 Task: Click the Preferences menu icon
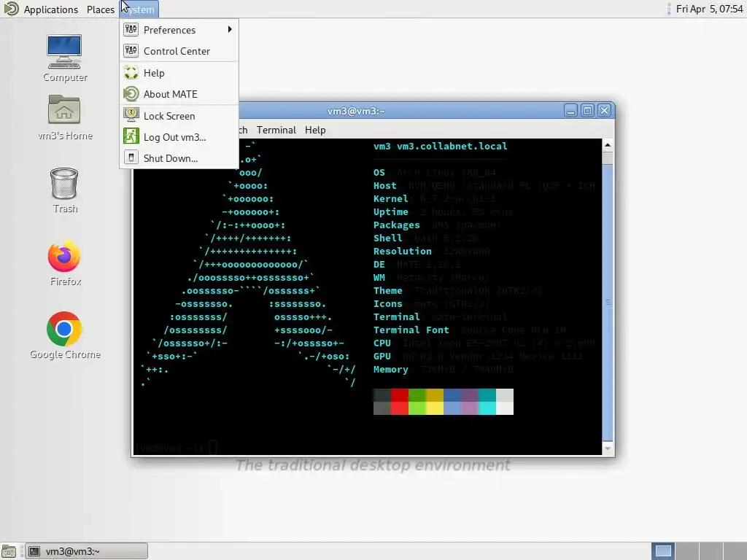[x=131, y=29]
